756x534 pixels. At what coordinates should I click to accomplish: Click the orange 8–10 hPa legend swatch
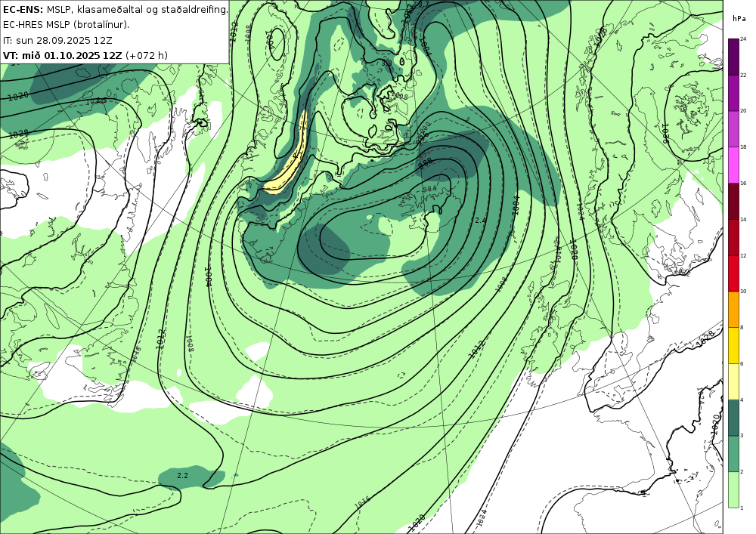[x=733, y=309]
